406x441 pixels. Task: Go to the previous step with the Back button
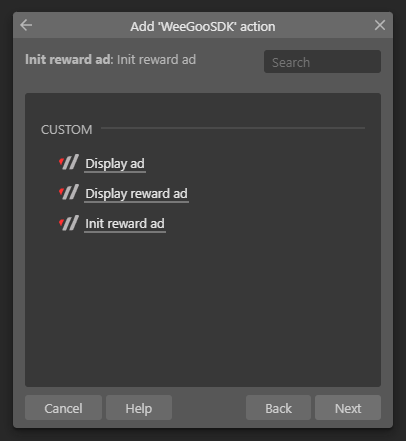click(278, 408)
